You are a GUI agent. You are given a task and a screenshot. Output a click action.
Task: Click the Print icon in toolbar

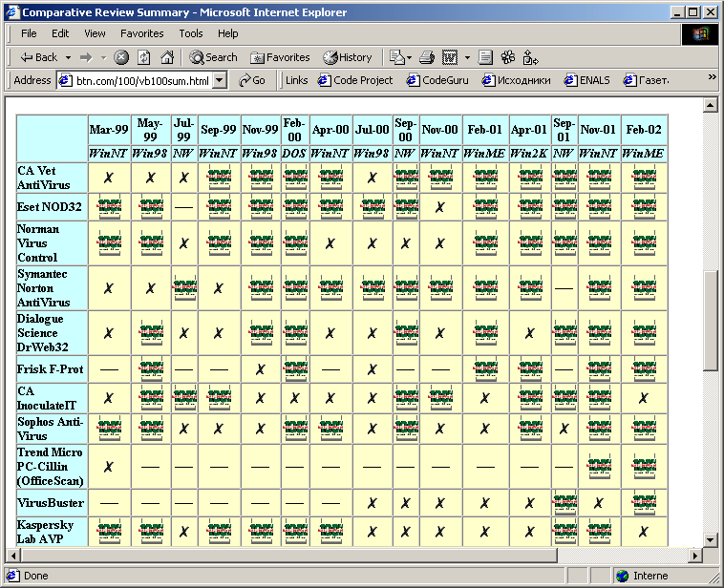point(428,57)
